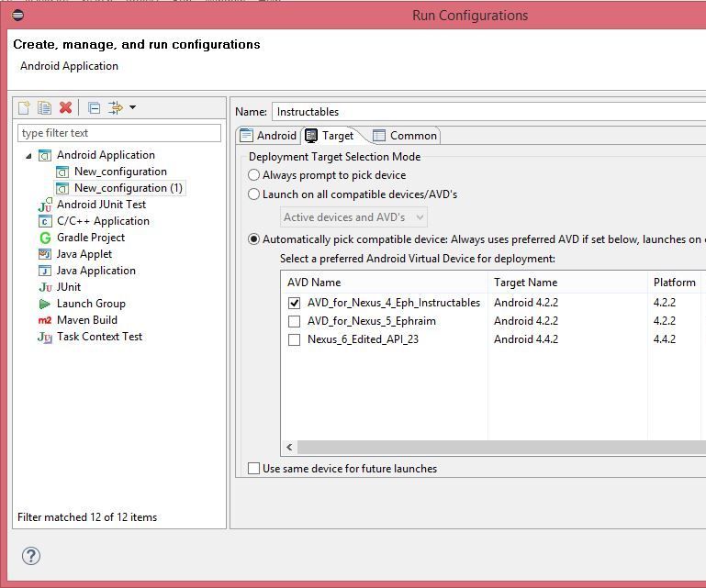Click the Task Context Test icon

45,337
